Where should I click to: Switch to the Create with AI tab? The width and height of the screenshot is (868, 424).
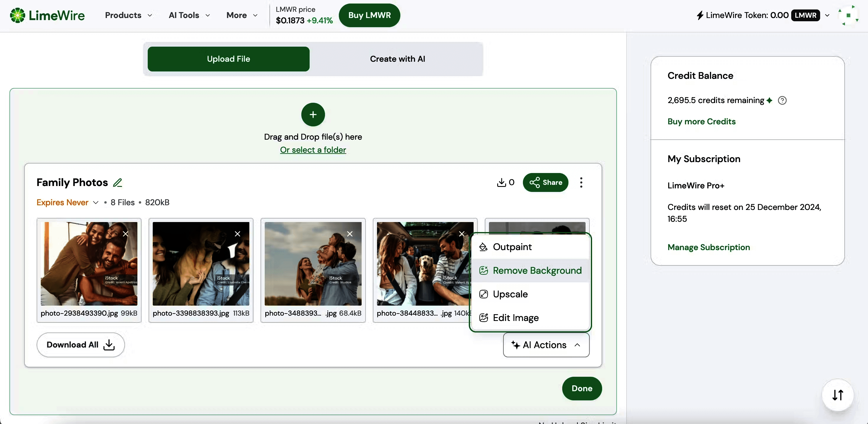398,58
